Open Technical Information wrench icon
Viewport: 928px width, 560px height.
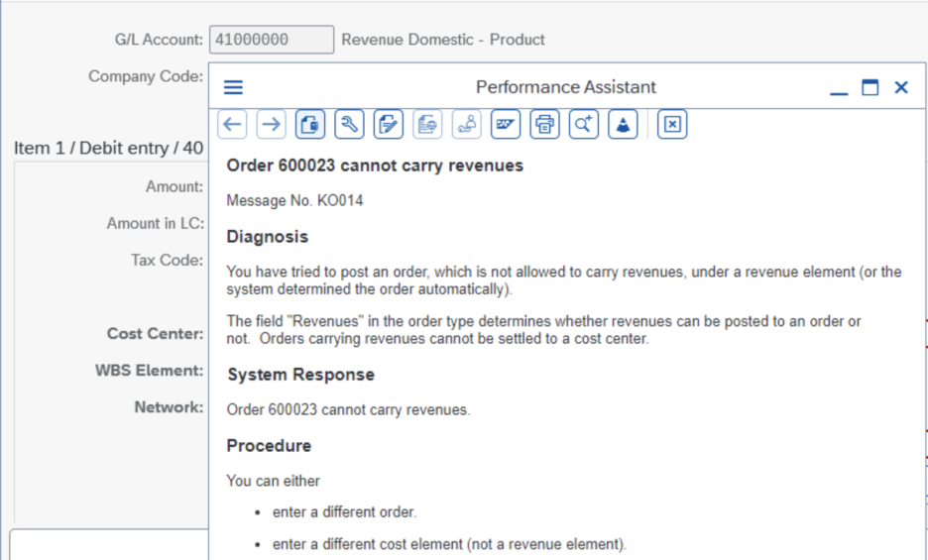(x=349, y=124)
